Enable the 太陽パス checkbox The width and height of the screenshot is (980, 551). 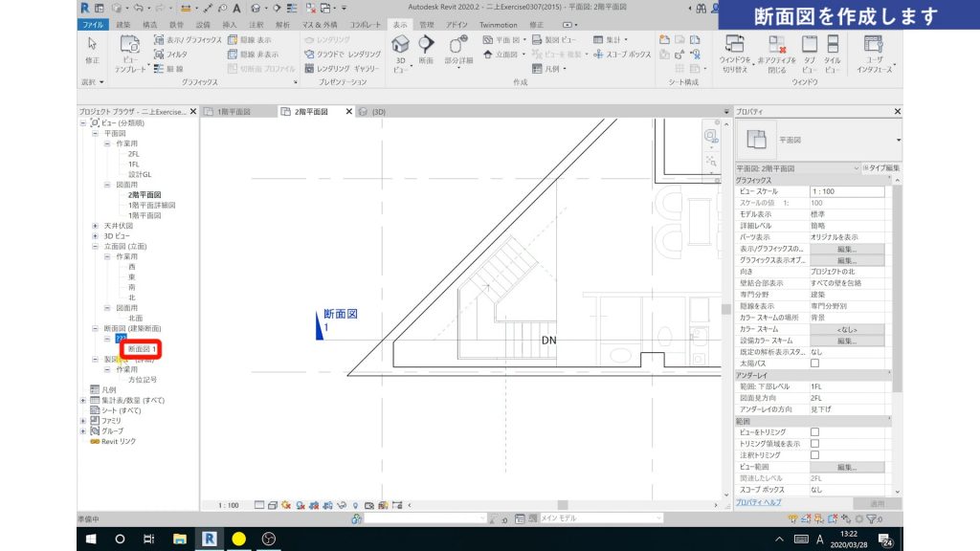point(815,364)
